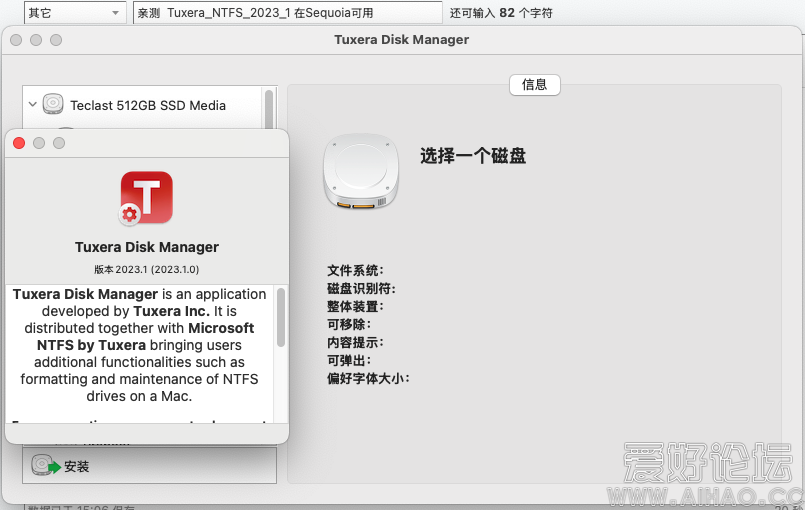
Task: Click the main window title Tuxera Disk Manager
Action: [401, 40]
